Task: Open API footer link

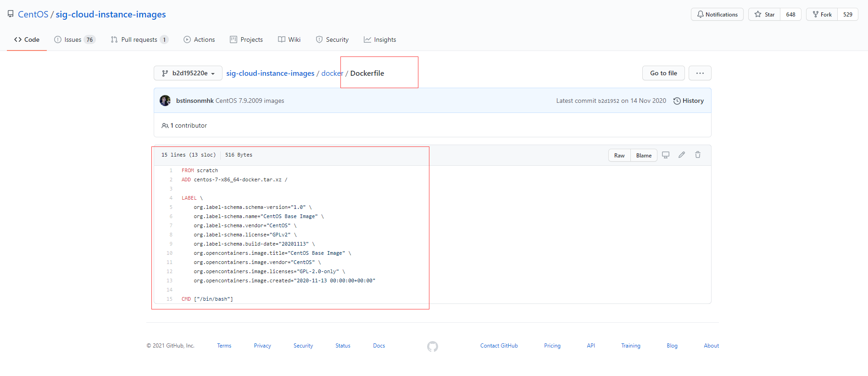Action: [591, 346]
